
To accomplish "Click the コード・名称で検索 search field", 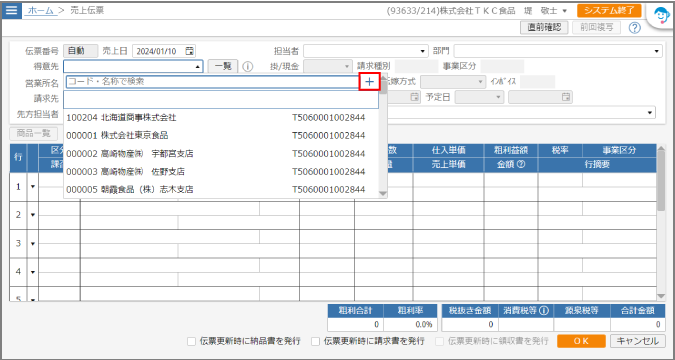I will (x=212, y=81).
